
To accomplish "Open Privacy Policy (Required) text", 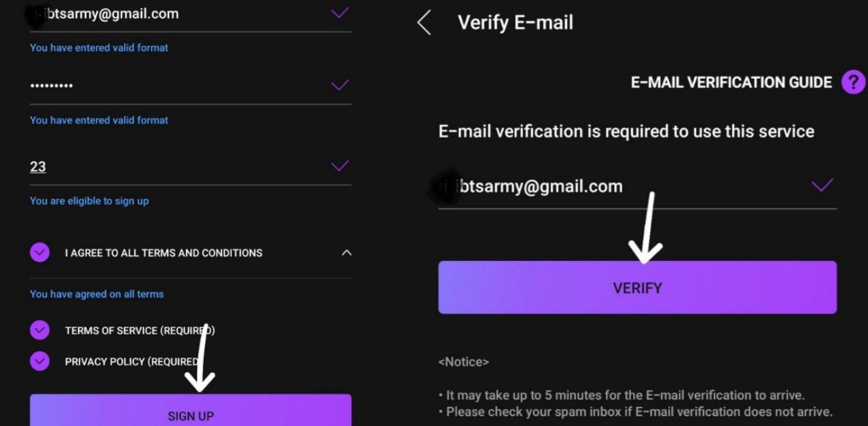I will click(x=132, y=361).
